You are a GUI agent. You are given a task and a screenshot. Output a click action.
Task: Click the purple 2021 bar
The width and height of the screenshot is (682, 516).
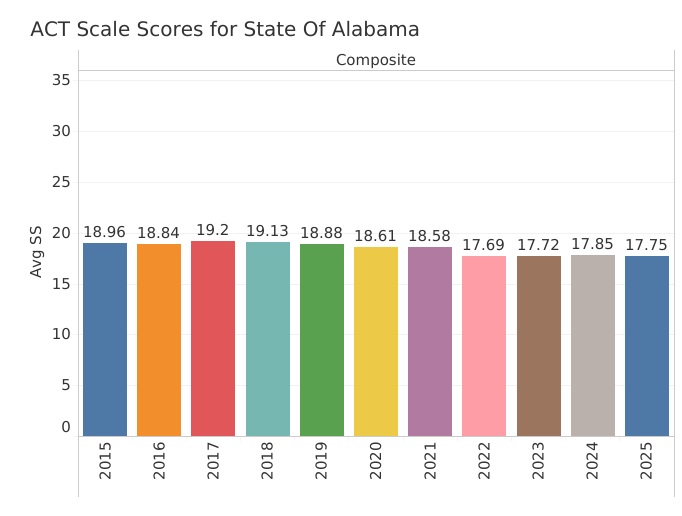pyautogui.click(x=430, y=341)
